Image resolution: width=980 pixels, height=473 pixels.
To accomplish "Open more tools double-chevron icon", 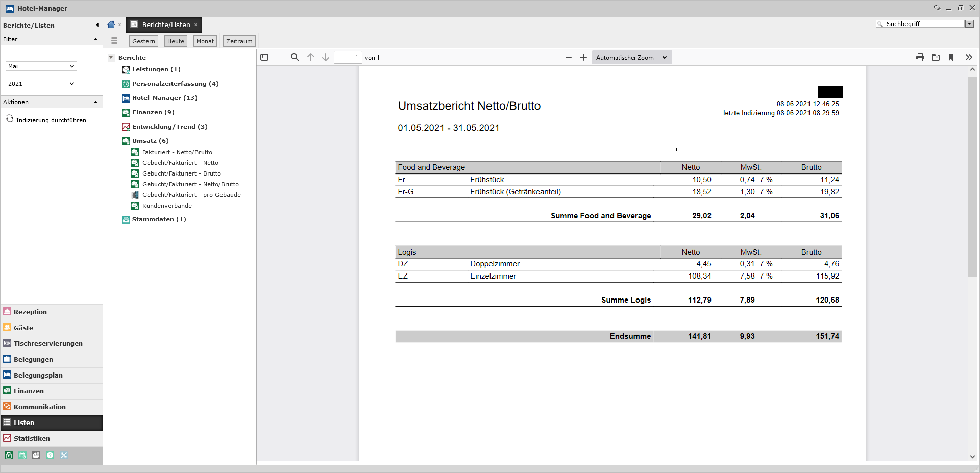I will (969, 57).
